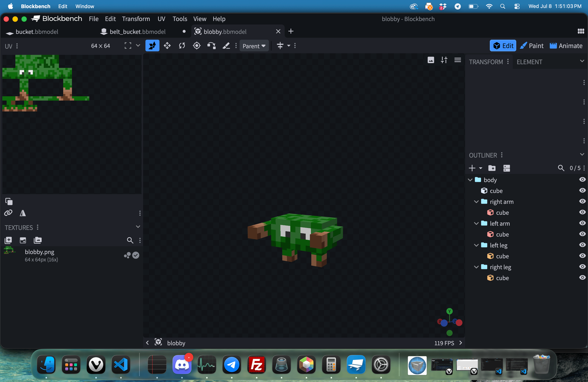Open the Transform menu

coord(136,19)
